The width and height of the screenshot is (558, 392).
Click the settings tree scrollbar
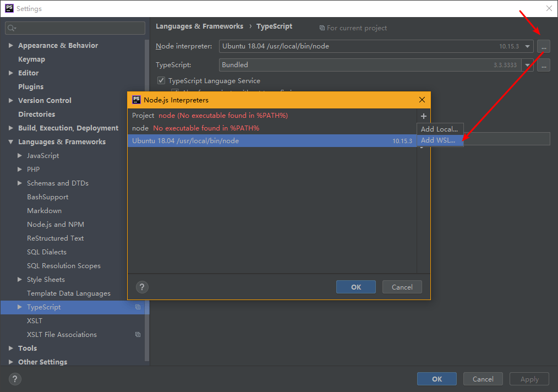click(x=147, y=199)
